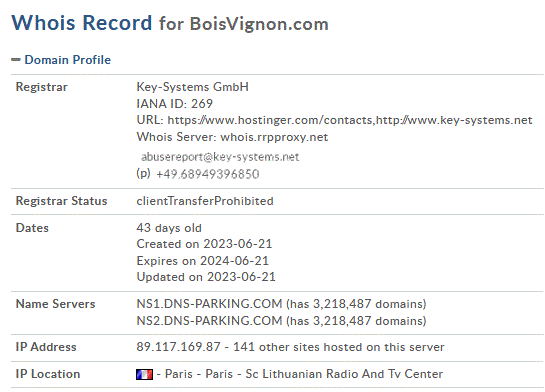Select the Expires on 2024-06-21 date
Screen dimensions: 545x392
coord(203,261)
